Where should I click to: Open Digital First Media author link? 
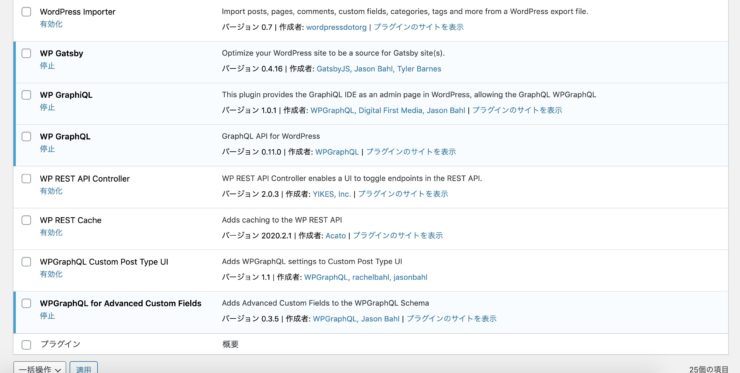(x=390, y=110)
